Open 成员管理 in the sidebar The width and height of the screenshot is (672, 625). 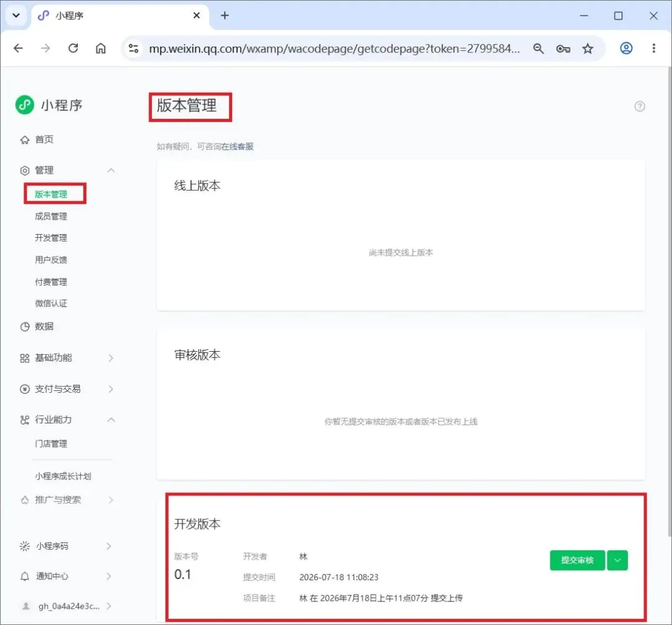click(51, 217)
